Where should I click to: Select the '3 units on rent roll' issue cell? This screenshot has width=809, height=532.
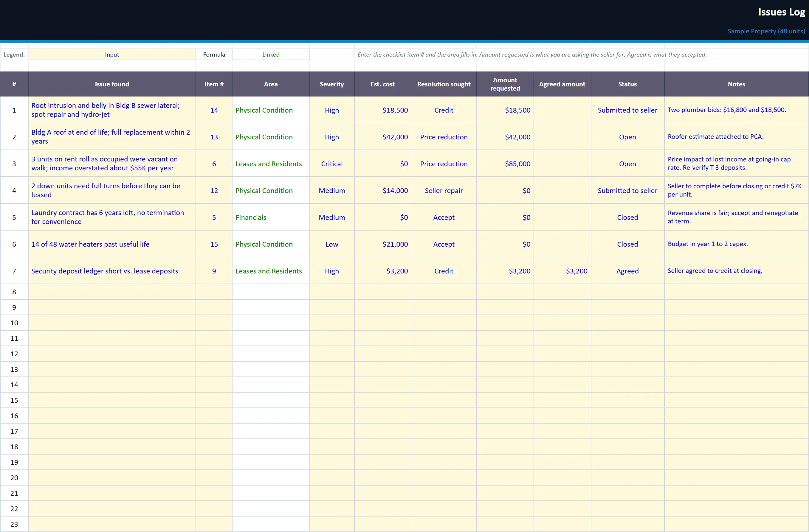(112, 164)
